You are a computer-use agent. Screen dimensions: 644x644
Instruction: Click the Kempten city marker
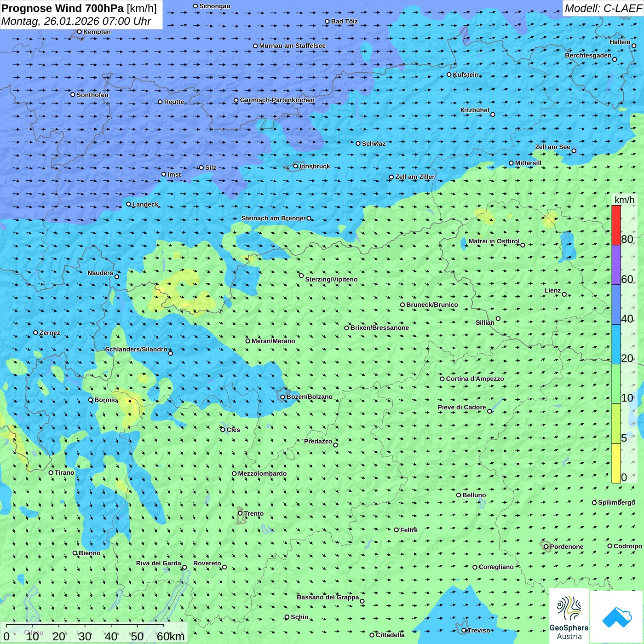tap(80, 32)
